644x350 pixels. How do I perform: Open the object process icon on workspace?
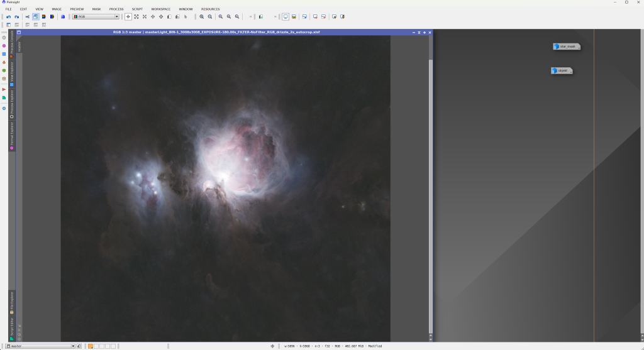(562, 71)
